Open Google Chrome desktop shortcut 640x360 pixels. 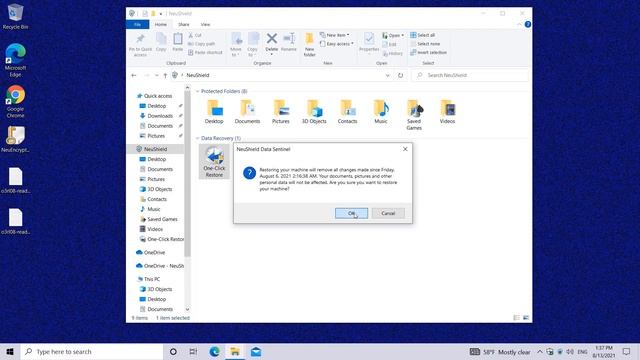click(x=15, y=102)
